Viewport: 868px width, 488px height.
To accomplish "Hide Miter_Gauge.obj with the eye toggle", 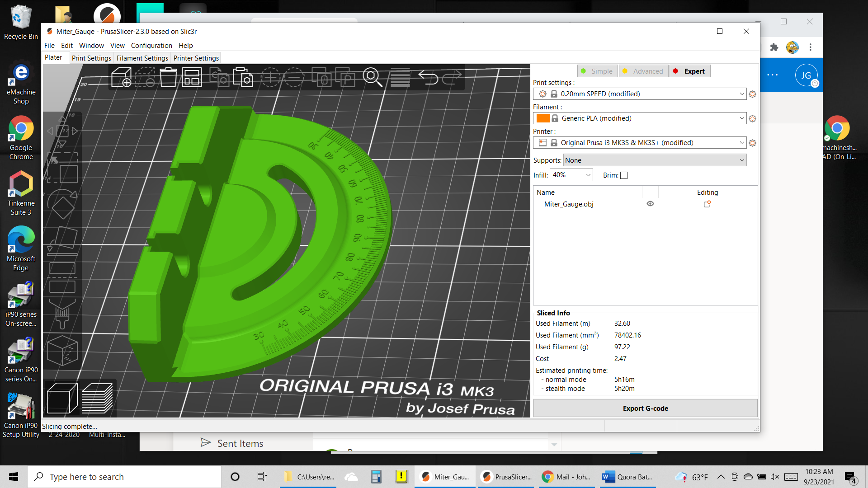I will pyautogui.click(x=650, y=203).
